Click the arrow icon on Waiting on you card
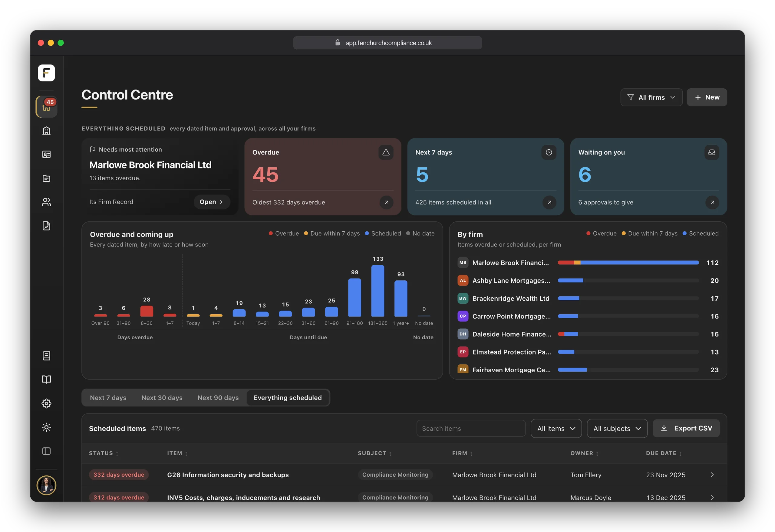 pyautogui.click(x=712, y=202)
